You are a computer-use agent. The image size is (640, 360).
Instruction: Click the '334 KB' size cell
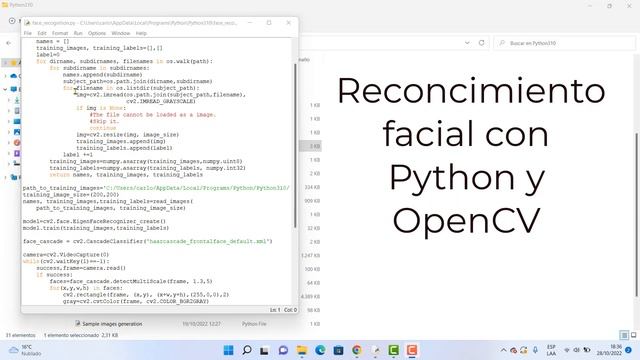click(312, 187)
